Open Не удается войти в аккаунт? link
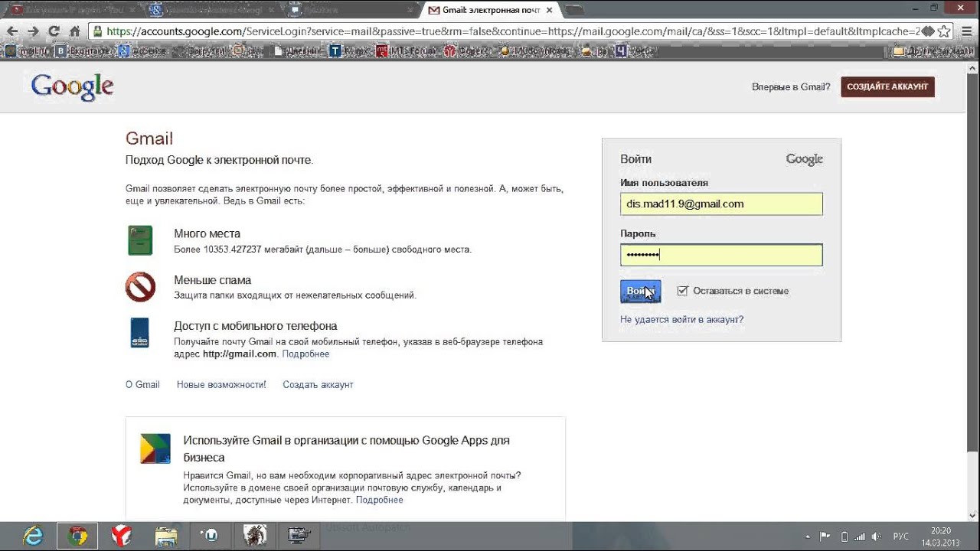980x551 pixels. (681, 319)
